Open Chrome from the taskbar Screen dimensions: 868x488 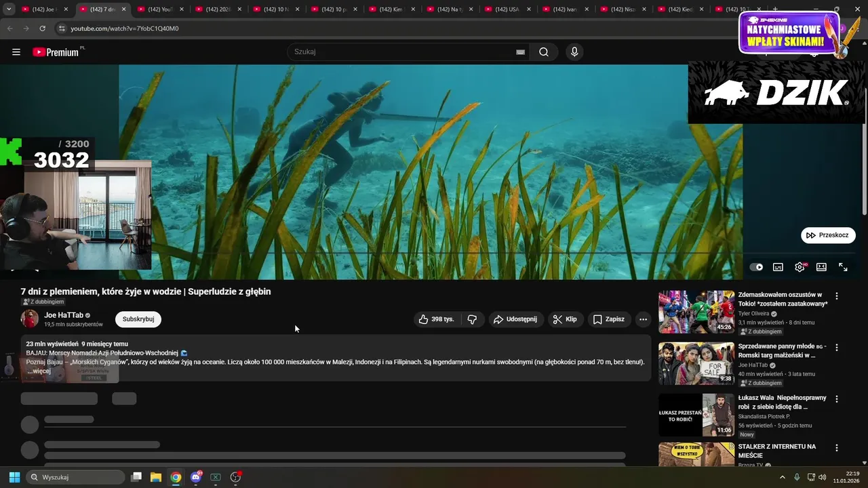[x=176, y=477]
